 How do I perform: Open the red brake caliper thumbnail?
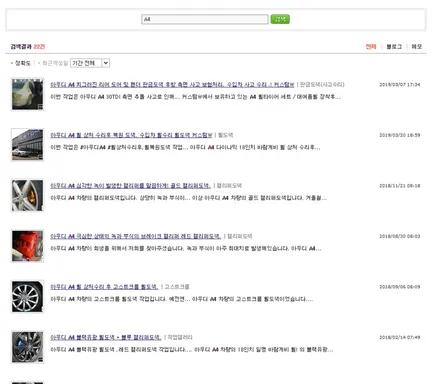point(27,246)
